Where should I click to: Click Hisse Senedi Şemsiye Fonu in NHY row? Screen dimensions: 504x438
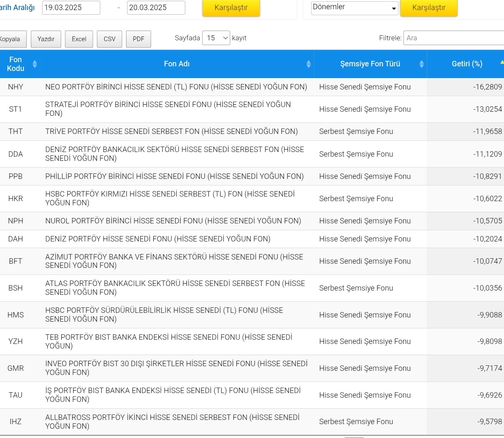365,87
